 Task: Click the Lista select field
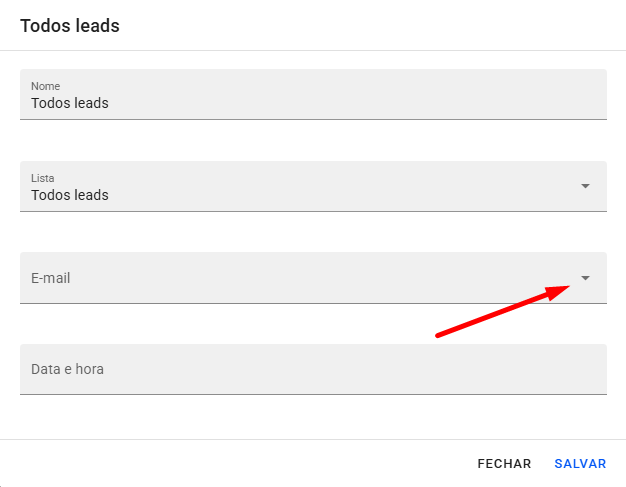300,187
